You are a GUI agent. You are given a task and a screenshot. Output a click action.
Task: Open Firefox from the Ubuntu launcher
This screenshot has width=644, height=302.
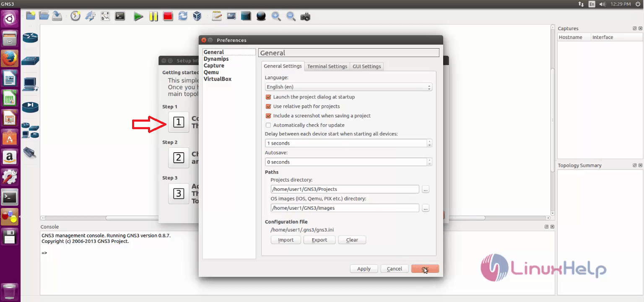10,58
